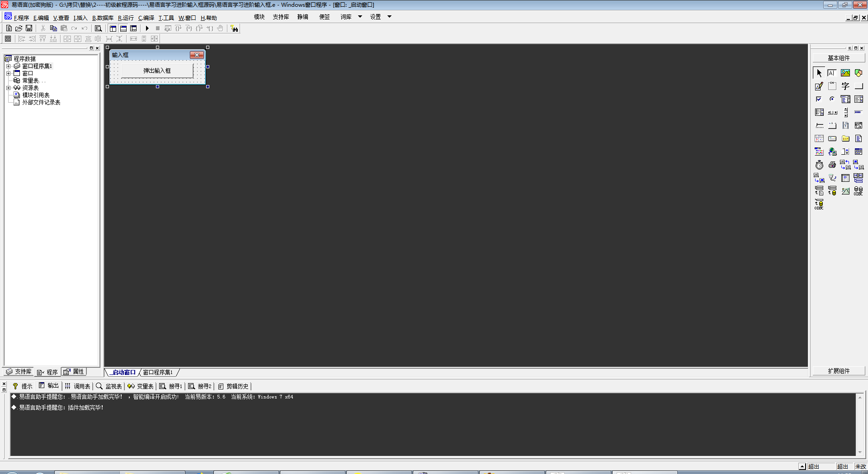
Task: Click the 扩展组件 panel button
Action: point(839,371)
